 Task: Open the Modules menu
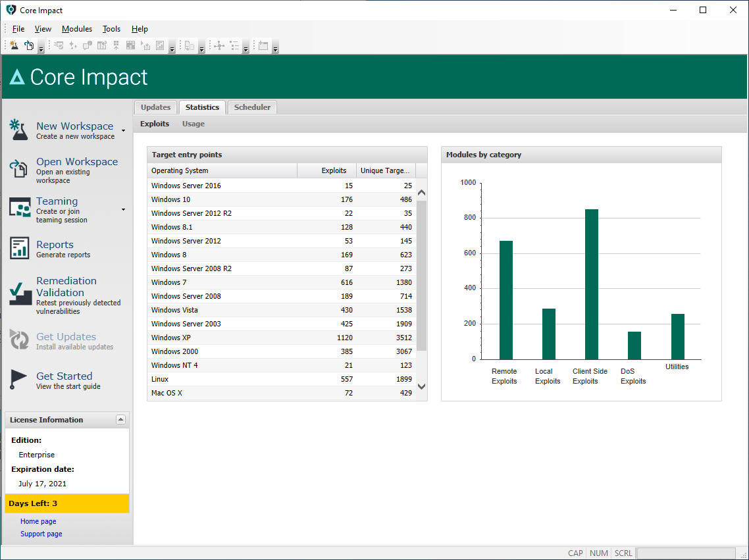pos(77,29)
